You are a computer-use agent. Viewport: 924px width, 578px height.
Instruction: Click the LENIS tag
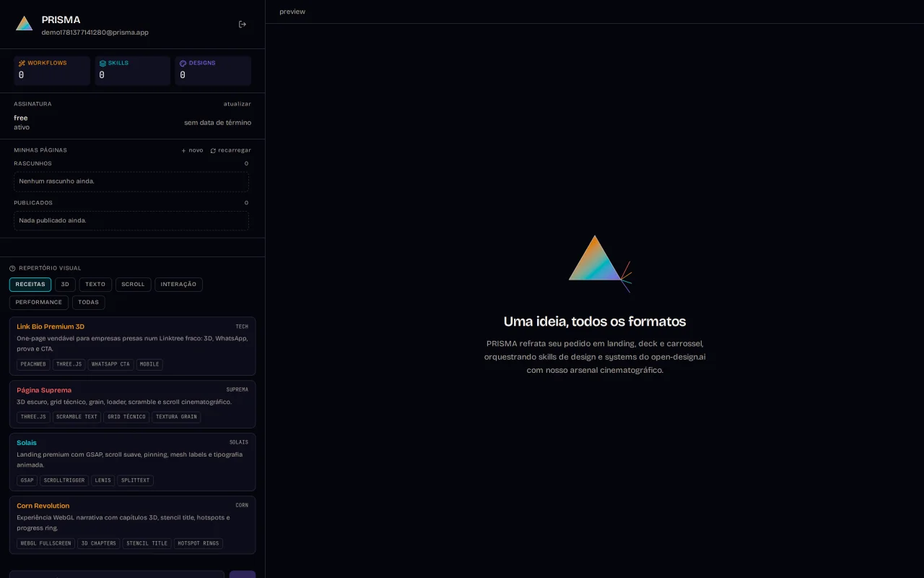(103, 480)
